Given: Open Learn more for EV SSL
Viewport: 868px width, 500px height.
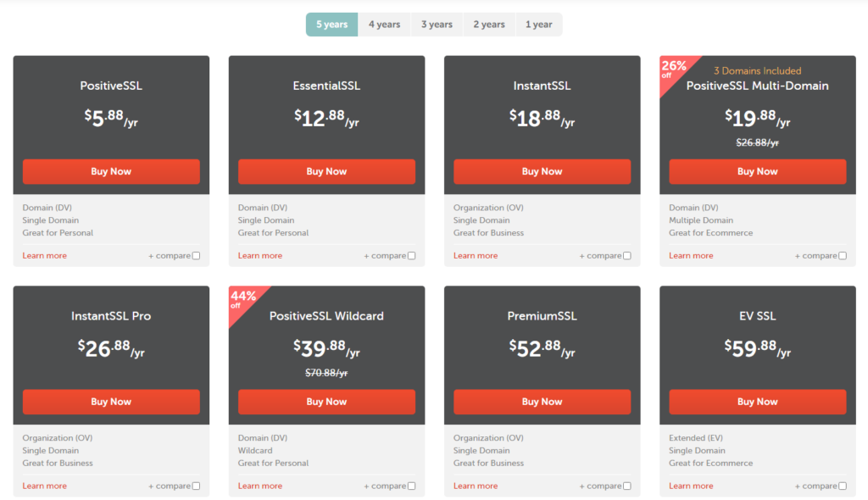Looking at the screenshot, I should 690,486.
